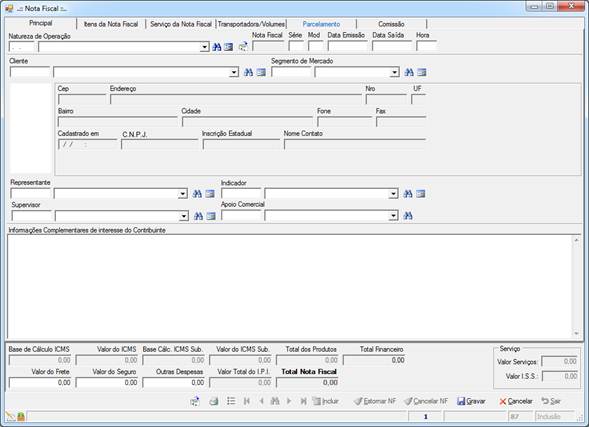589x427 pixels.
Task: Save with the Gravar button
Action: (x=471, y=401)
